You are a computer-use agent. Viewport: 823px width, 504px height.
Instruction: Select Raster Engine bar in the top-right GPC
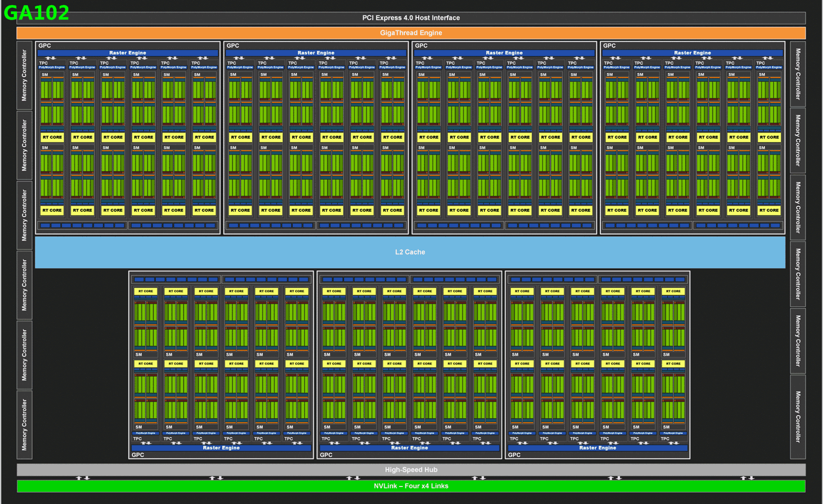click(x=692, y=53)
